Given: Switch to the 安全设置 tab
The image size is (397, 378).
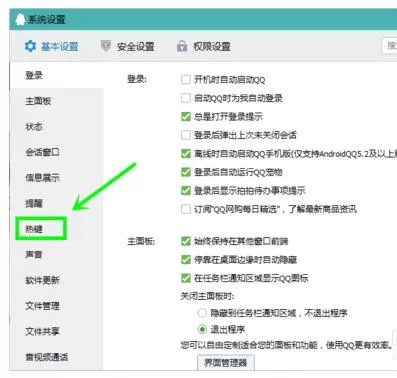Looking at the screenshot, I should [x=127, y=46].
